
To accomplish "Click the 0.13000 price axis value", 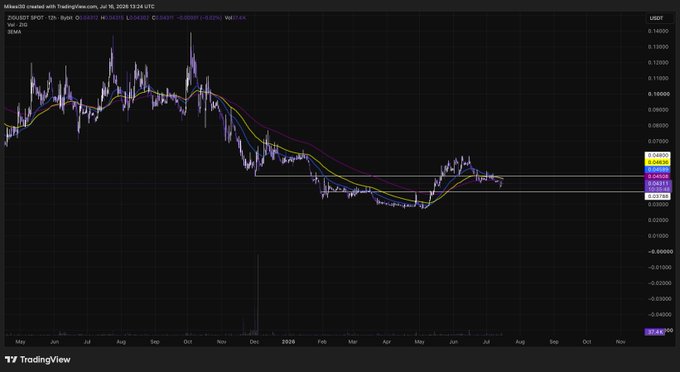I will tap(657, 47).
